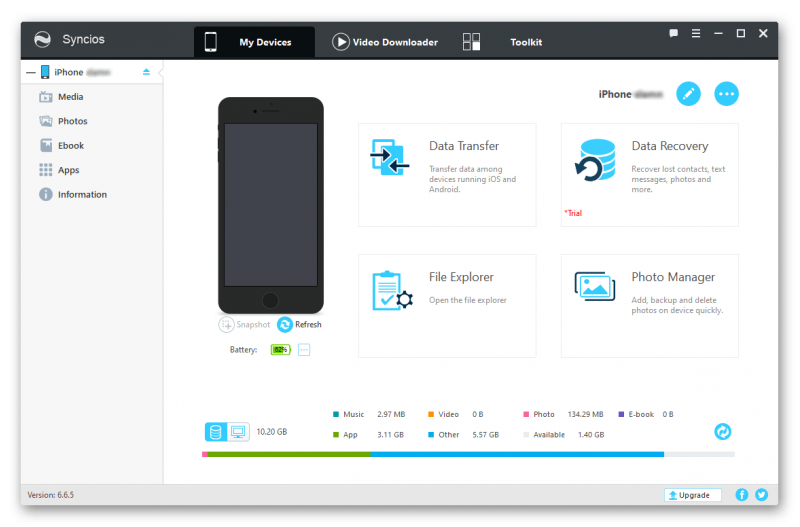This screenshot has height=527, width=800.
Task: Open the hamburger menu in title bar
Action: point(695,33)
